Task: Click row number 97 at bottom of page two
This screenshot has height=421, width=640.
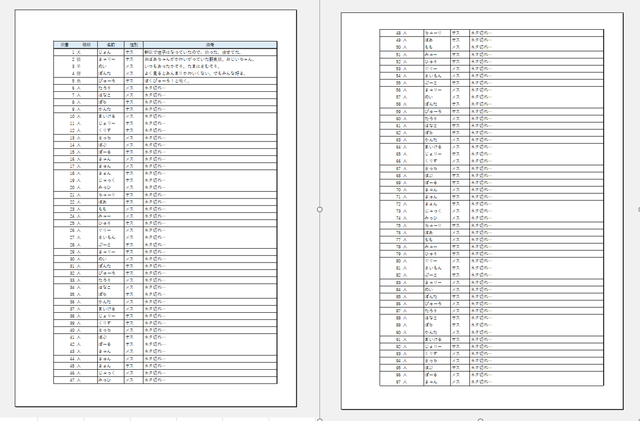Action: coord(402,381)
